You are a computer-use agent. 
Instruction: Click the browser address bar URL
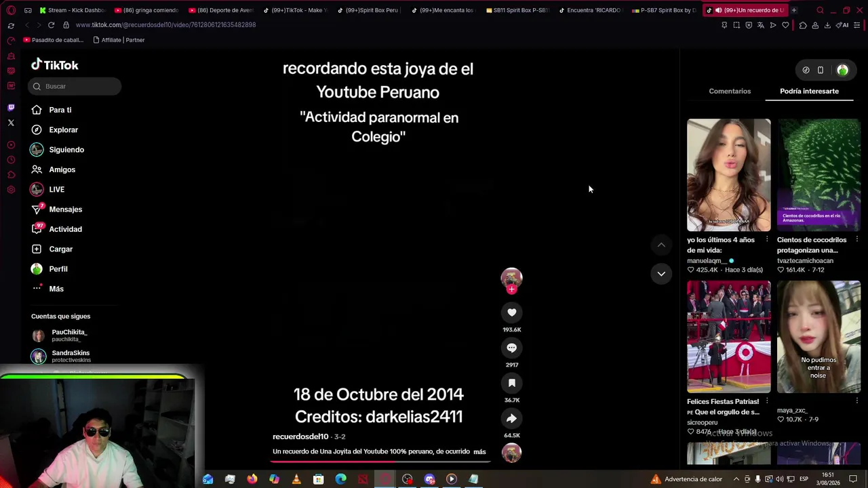[x=165, y=25]
